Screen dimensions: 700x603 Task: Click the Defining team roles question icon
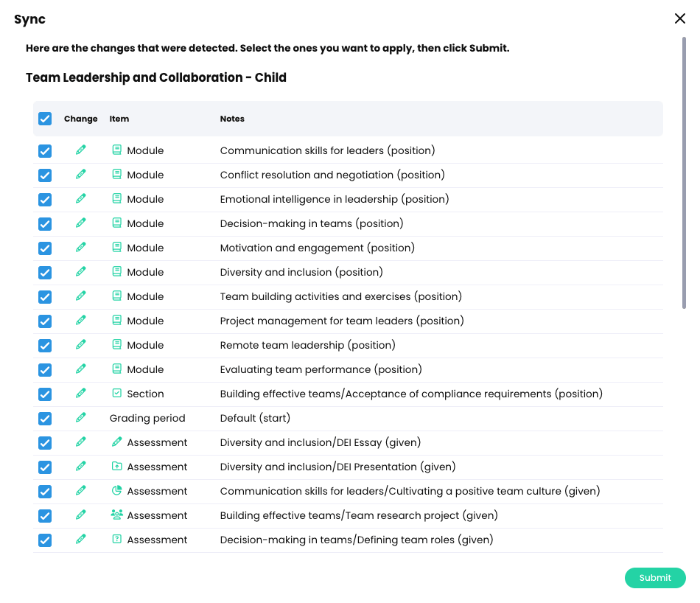click(116, 540)
